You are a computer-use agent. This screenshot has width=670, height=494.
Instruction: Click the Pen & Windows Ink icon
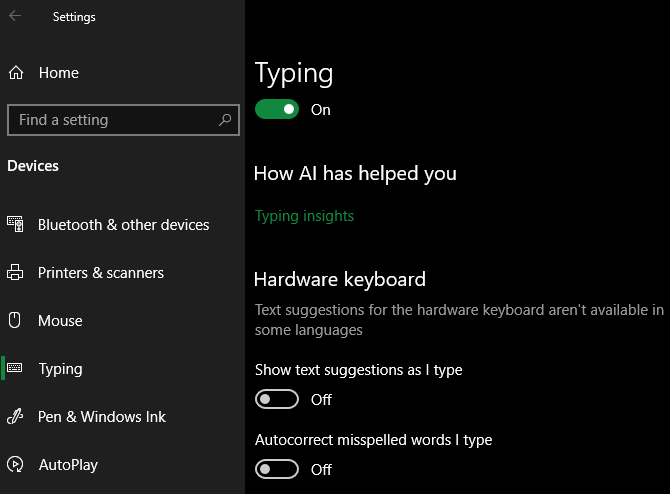15,417
